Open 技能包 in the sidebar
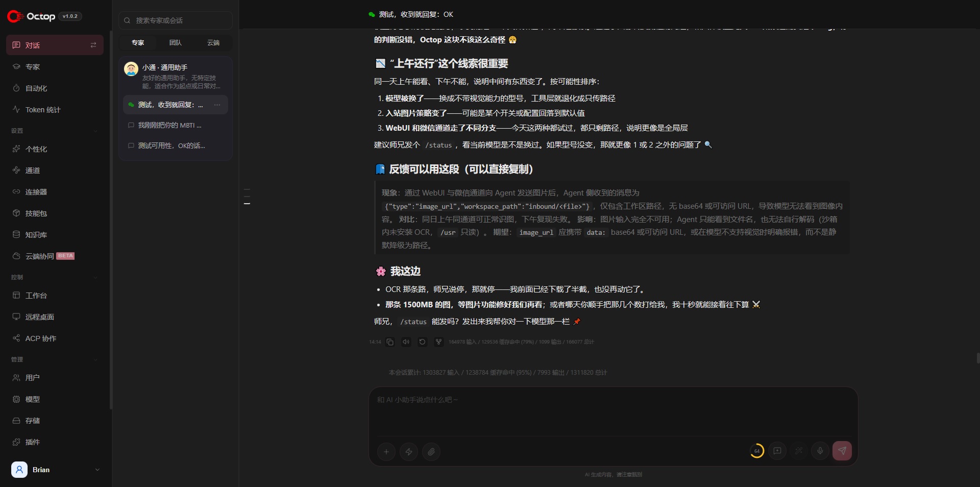This screenshot has height=487, width=980. pyautogui.click(x=55, y=213)
